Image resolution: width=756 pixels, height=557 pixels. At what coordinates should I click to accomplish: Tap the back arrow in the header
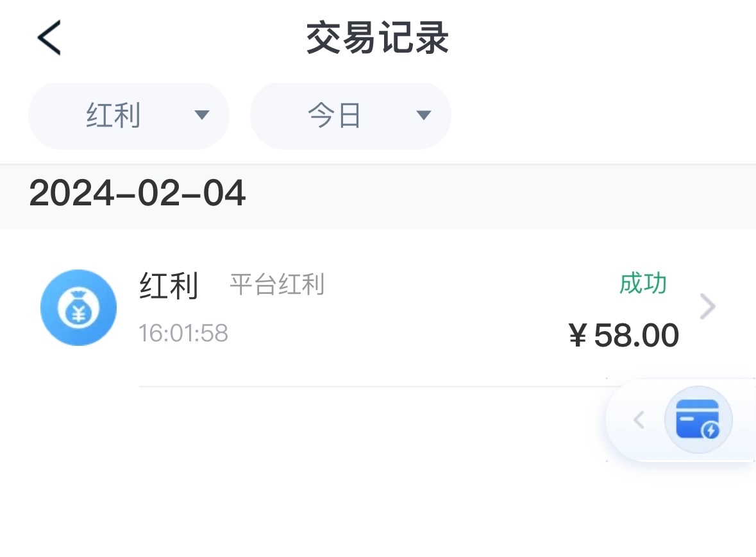pyautogui.click(x=49, y=37)
